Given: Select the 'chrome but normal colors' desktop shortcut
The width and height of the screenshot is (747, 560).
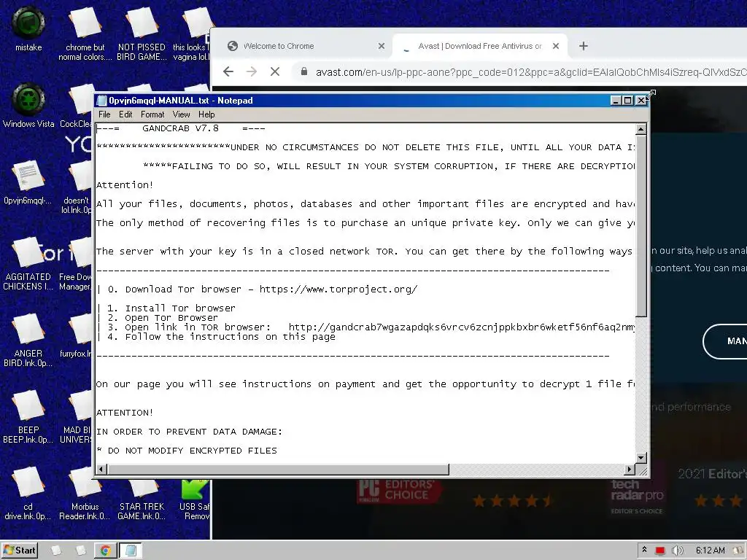Looking at the screenshot, I should pos(85,34).
